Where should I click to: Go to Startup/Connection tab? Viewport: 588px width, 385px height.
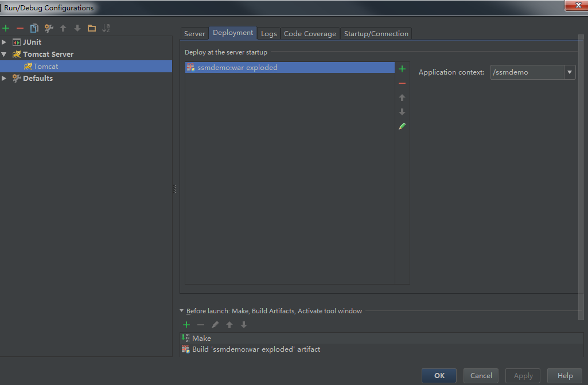[x=376, y=34]
